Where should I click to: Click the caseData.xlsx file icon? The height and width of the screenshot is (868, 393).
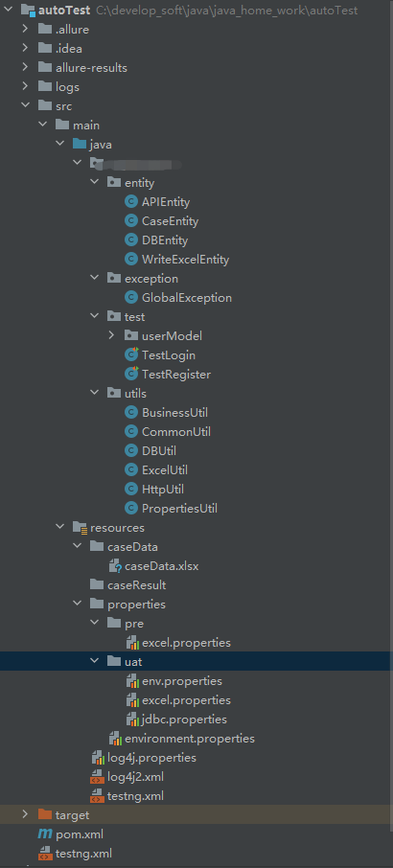(x=115, y=566)
